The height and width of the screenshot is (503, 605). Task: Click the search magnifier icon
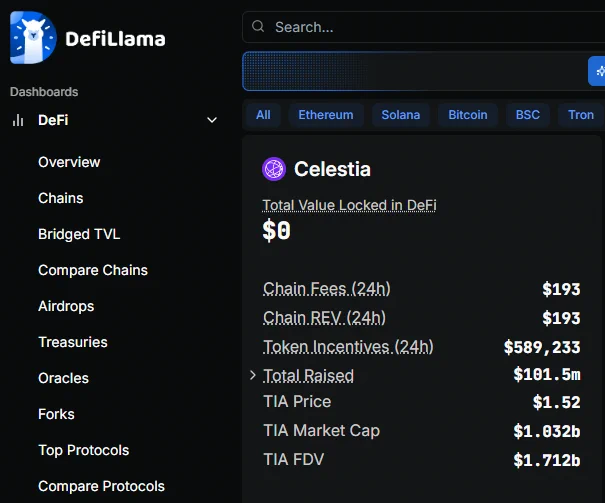(258, 27)
